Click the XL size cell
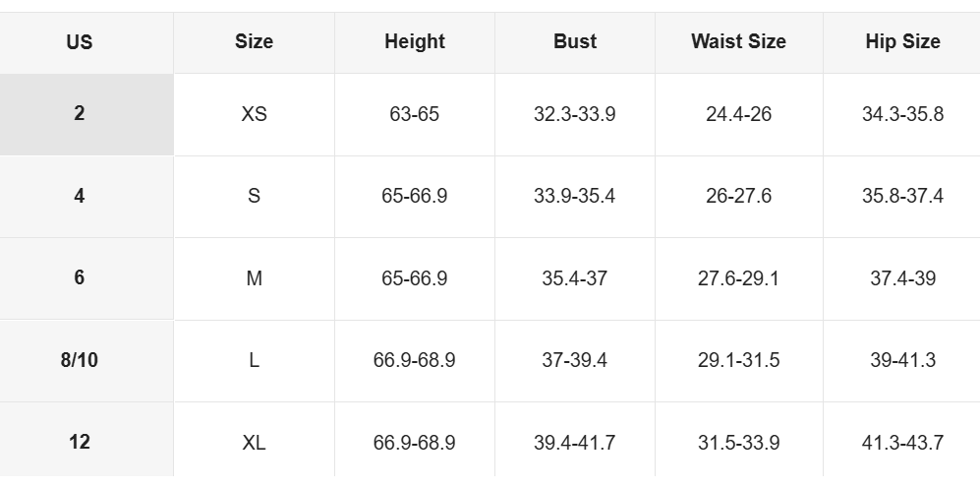 pyautogui.click(x=254, y=443)
